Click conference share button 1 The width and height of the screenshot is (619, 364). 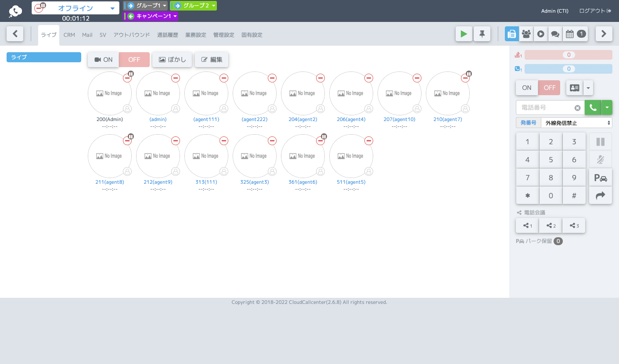click(527, 225)
